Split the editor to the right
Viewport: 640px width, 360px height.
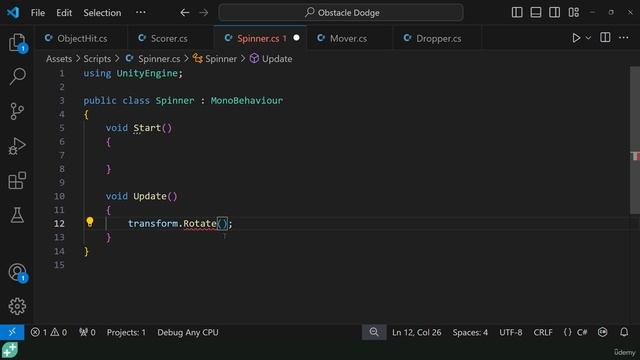coord(605,38)
